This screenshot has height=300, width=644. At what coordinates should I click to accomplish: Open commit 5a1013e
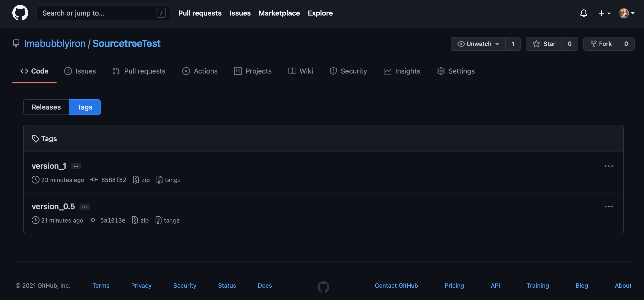[x=113, y=220]
